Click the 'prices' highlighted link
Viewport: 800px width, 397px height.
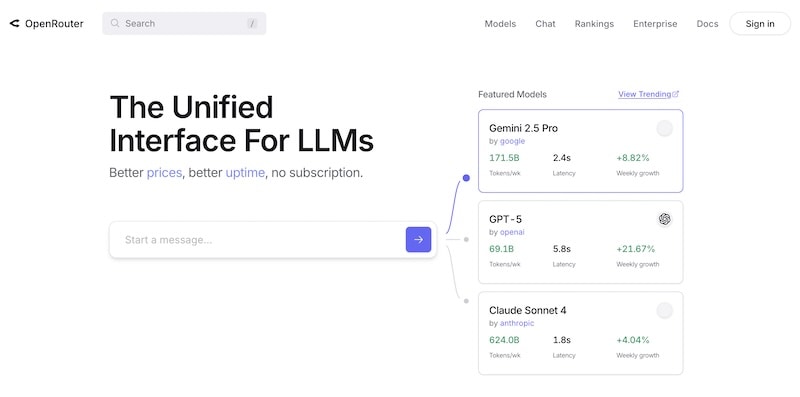164,173
